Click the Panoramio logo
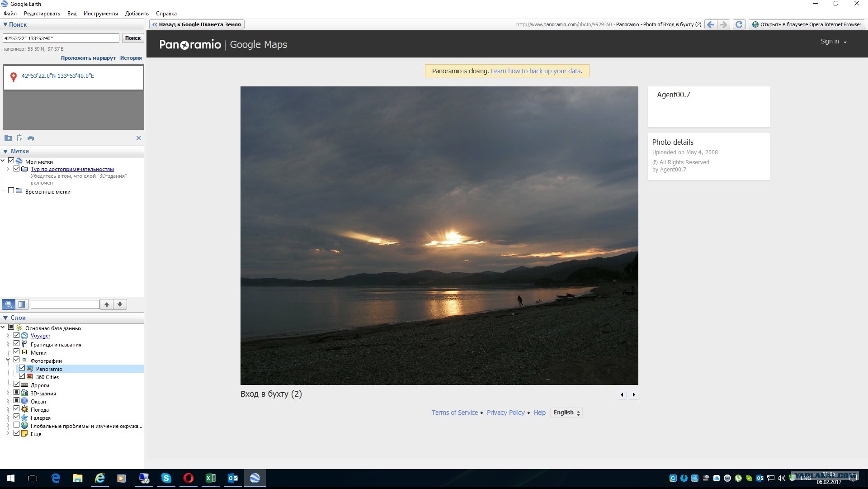The height and width of the screenshot is (489, 868). 190,44
